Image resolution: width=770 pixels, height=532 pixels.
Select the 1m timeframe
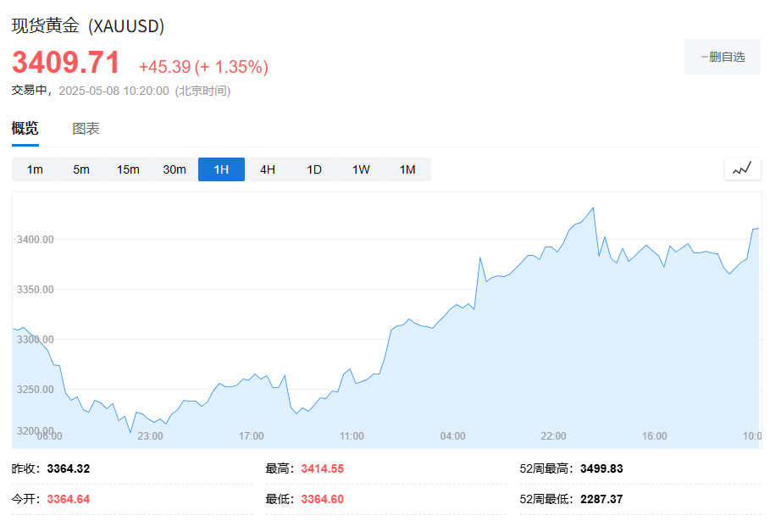(35, 169)
